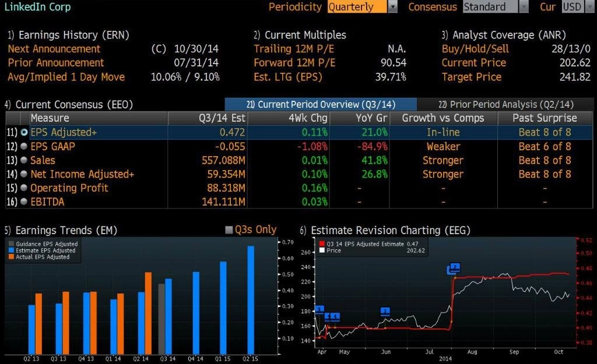Screen dimensions: 597x364
Task: Click event flag 3 near June
Action: click(x=385, y=311)
